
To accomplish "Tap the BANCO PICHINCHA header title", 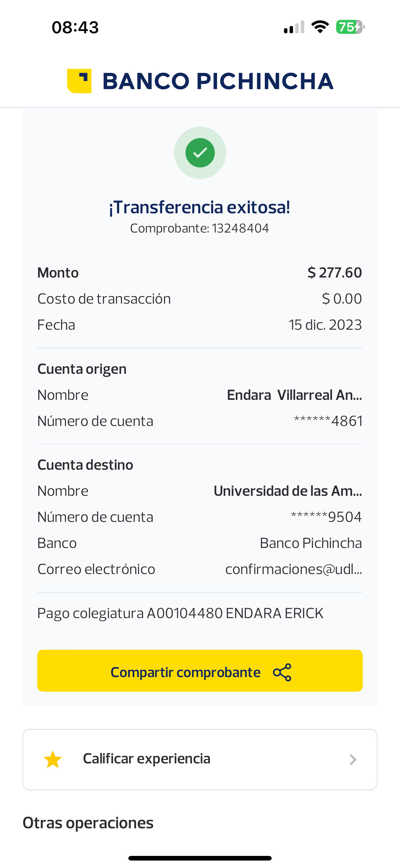I will [x=218, y=81].
